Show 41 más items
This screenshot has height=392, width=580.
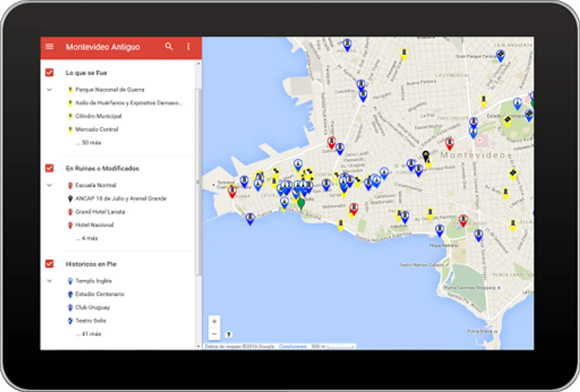(x=89, y=334)
